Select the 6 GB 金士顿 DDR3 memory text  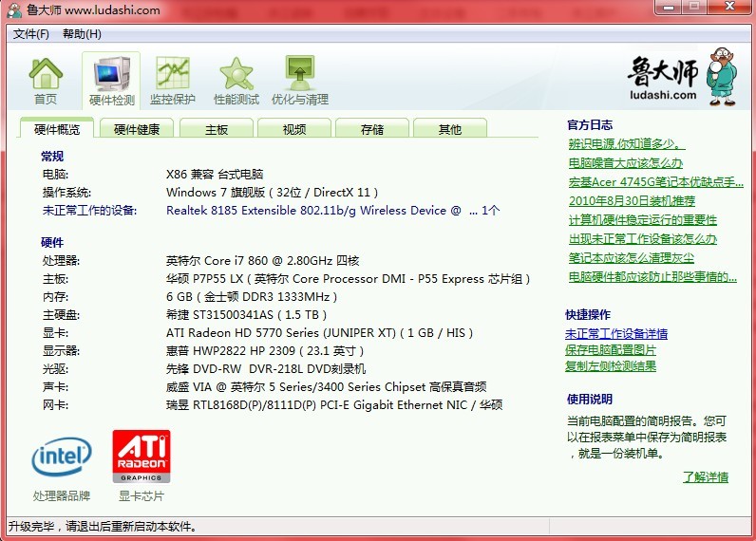[251, 297]
